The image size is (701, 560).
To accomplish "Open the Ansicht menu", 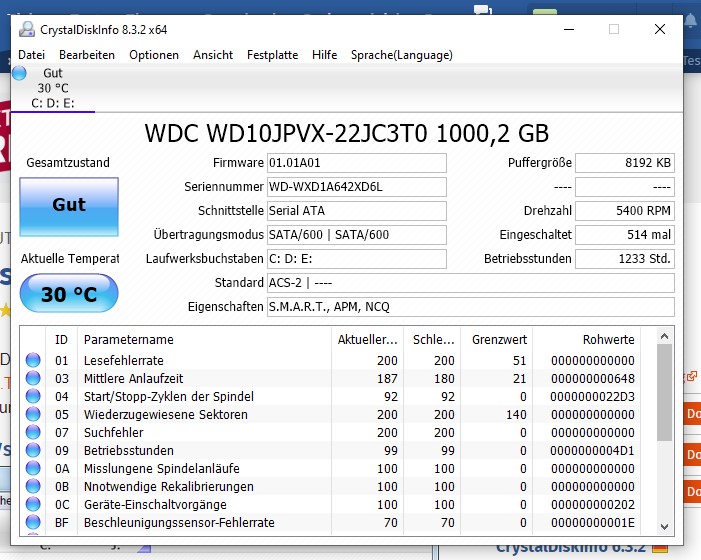I will click(213, 55).
